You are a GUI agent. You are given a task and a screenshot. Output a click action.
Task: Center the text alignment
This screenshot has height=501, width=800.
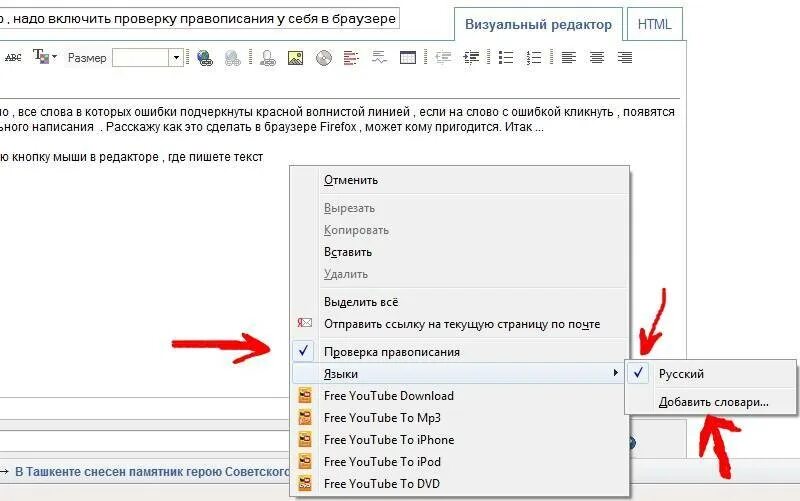(596, 58)
